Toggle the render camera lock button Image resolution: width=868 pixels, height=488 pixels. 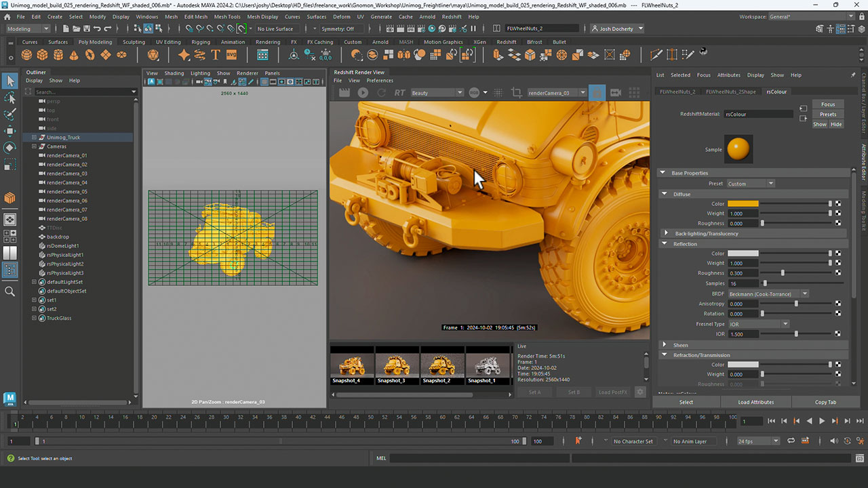597,93
